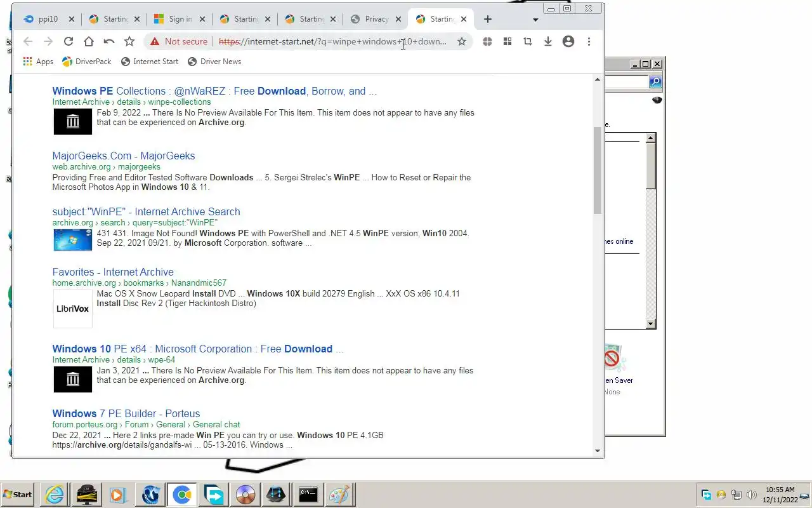Open subject:"WinPE" Internet Archive Search result

[x=146, y=211]
